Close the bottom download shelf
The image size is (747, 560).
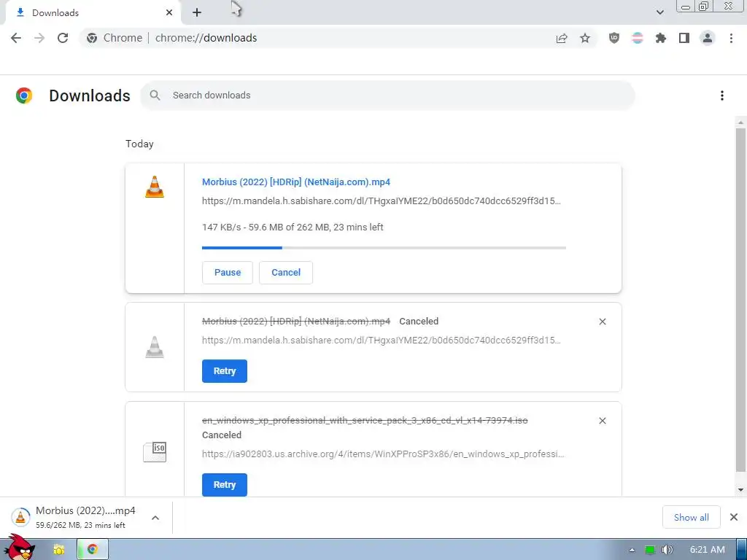coord(734,517)
